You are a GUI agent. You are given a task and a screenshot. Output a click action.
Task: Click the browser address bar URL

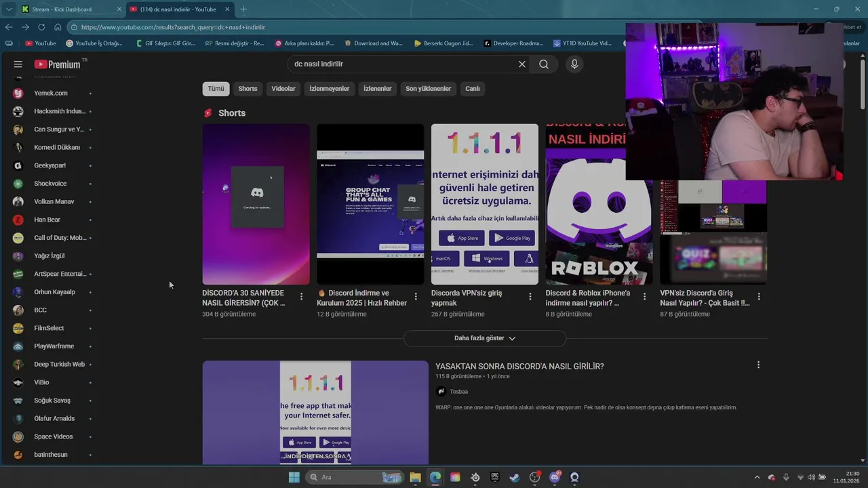point(173,27)
